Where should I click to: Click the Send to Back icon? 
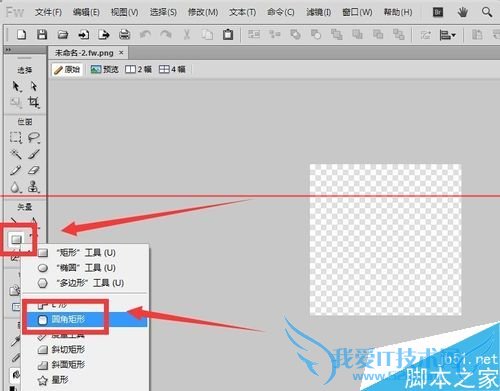pyautogui.click(x=399, y=34)
